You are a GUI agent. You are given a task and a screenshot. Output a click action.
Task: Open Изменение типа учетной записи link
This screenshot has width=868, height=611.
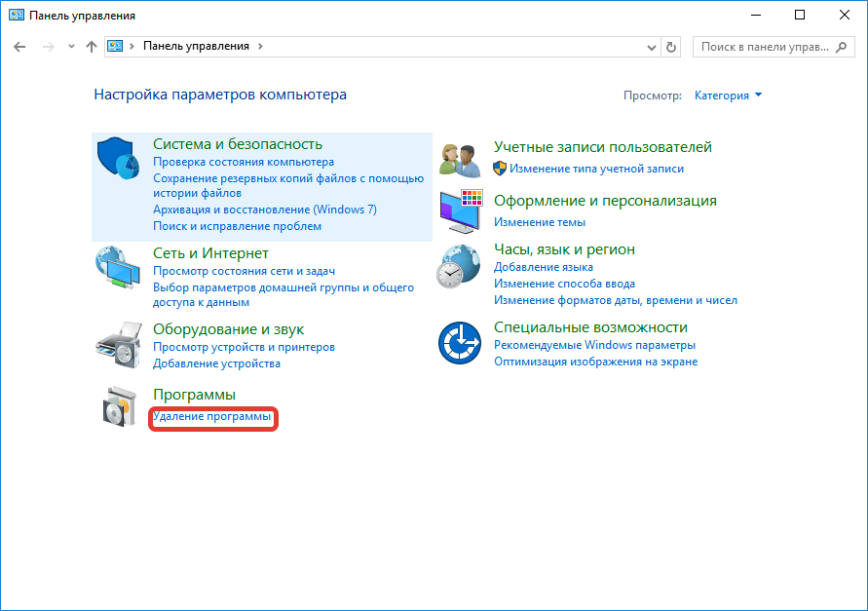point(596,169)
